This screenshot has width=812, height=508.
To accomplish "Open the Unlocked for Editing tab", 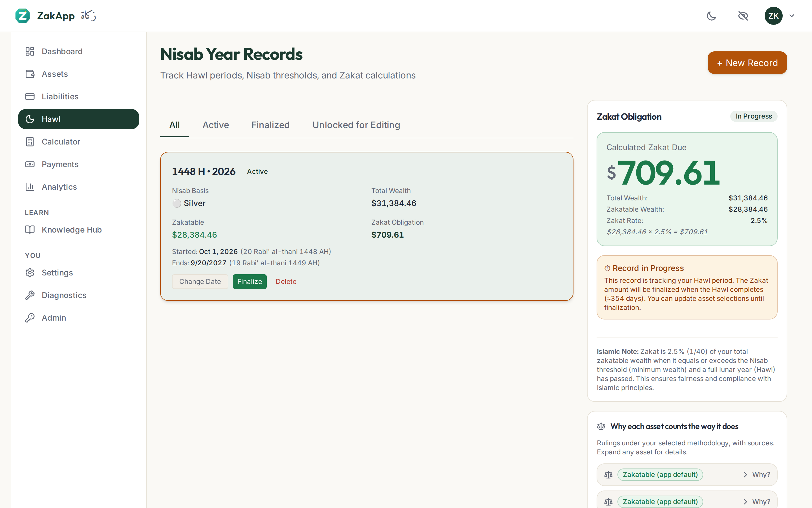I will tap(356, 125).
